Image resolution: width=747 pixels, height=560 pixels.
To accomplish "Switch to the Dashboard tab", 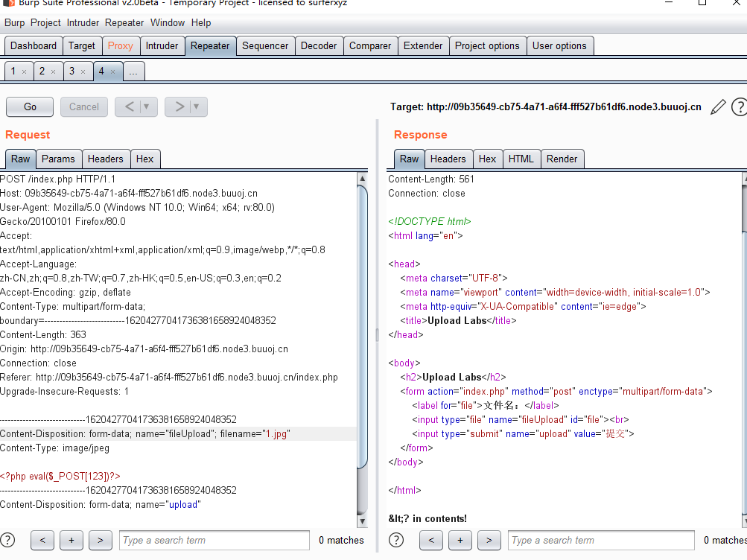I will [34, 45].
